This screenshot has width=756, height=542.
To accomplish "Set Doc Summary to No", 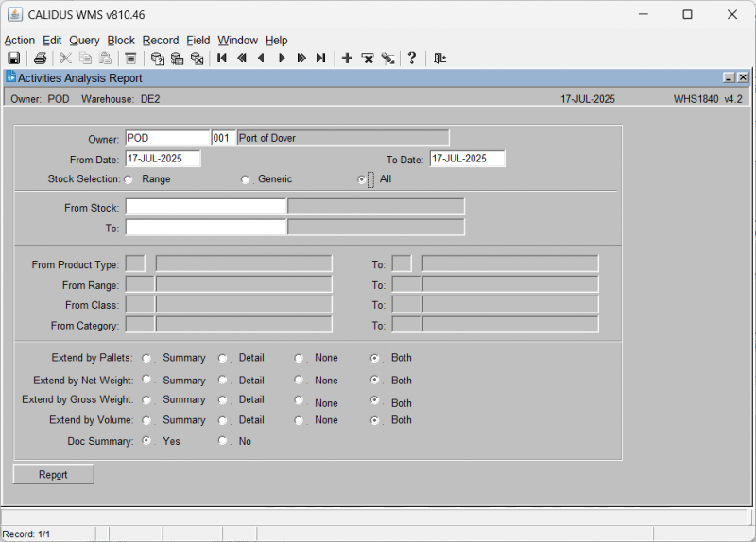I will [222, 440].
